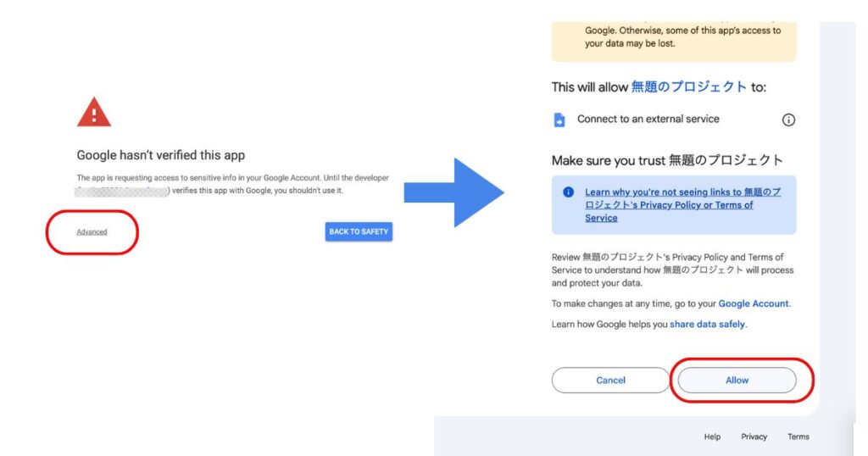
Task: Open the share data safely link
Action: click(708, 325)
